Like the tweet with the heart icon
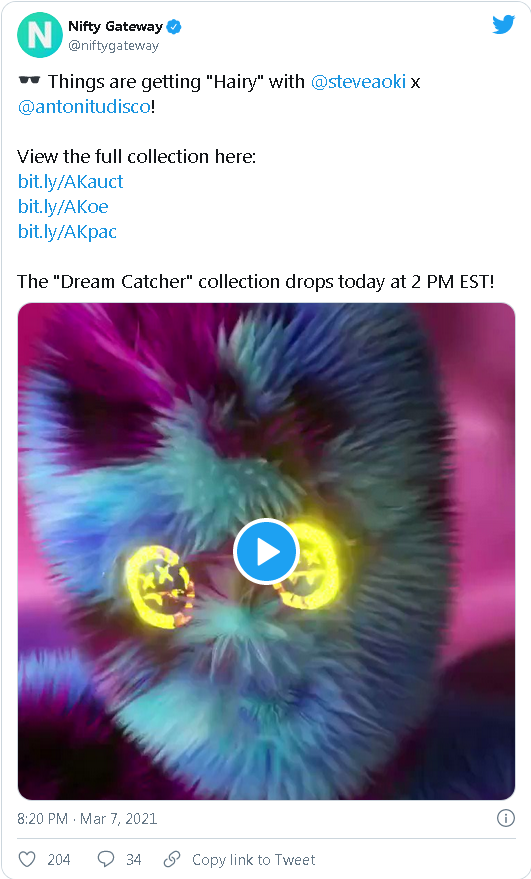The width and height of the screenshot is (531, 879). point(27,859)
